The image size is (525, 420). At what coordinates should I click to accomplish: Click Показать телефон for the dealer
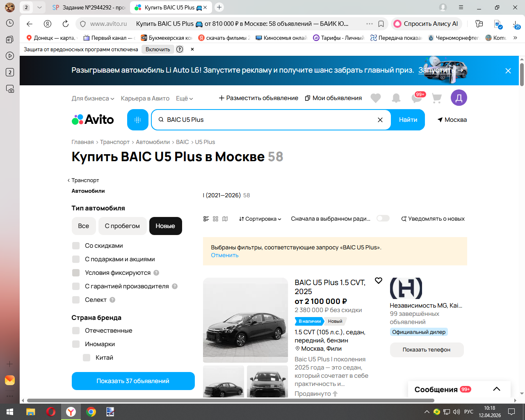427,350
